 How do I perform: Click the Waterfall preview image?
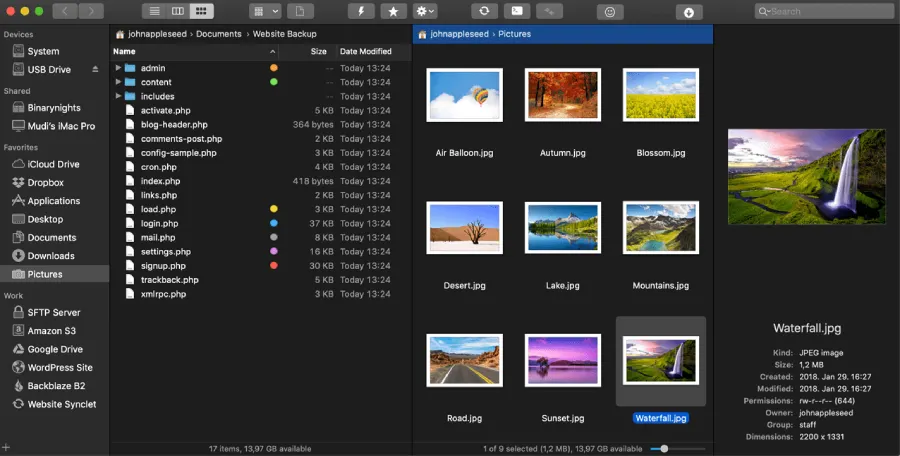pyautogui.click(x=806, y=176)
